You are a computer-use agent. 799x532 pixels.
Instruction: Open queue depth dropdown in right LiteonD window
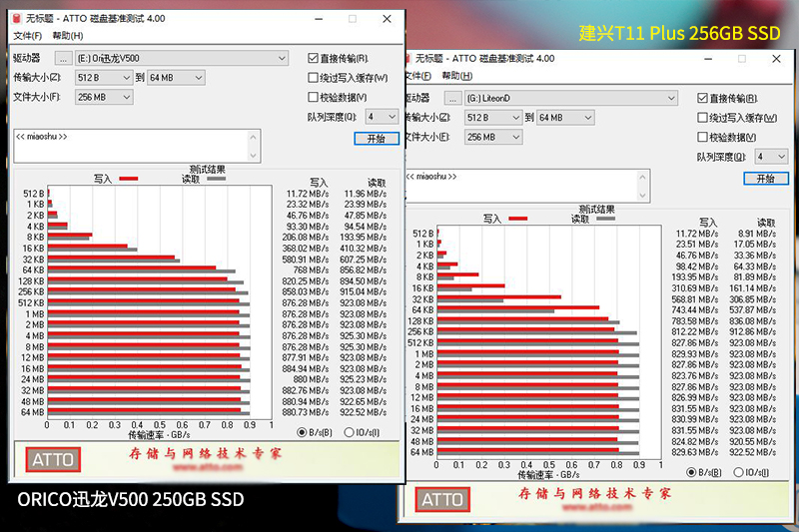click(781, 157)
